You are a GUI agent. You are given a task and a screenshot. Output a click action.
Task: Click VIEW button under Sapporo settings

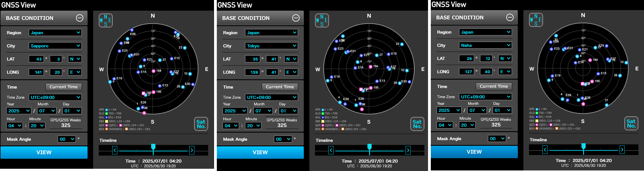(x=44, y=152)
